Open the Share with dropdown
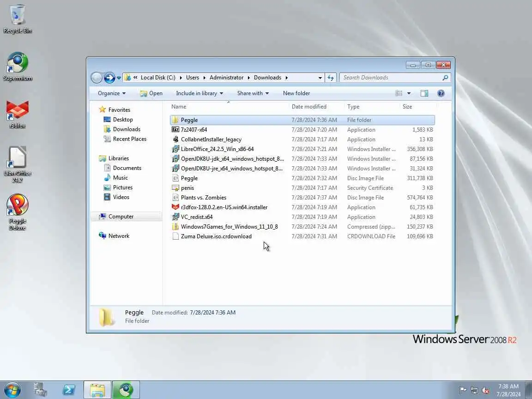 click(x=253, y=93)
